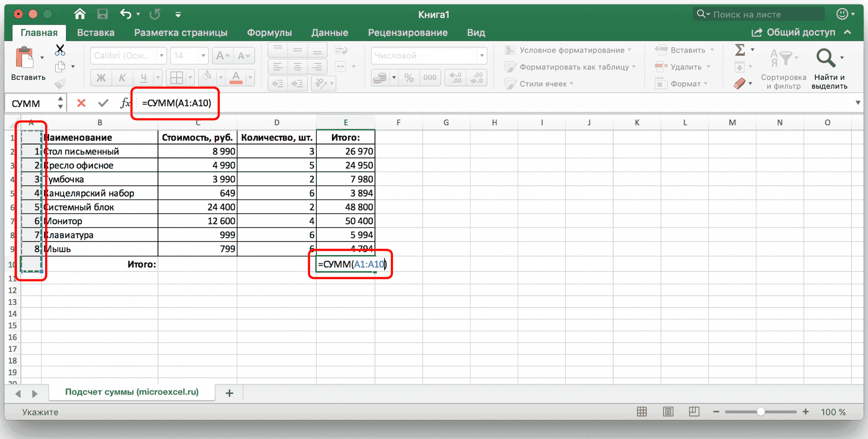Viewport: 868px width, 439px height.
Task: Expand the formula bar chevron
Action: (858, 103)
